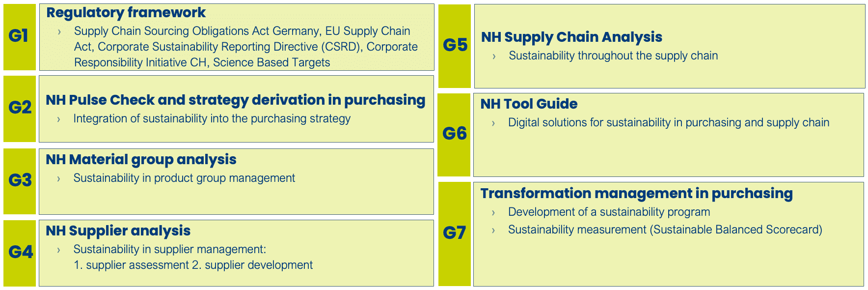Open NH Pulse Check and strategy derivation heading

(x=235, y=100)
